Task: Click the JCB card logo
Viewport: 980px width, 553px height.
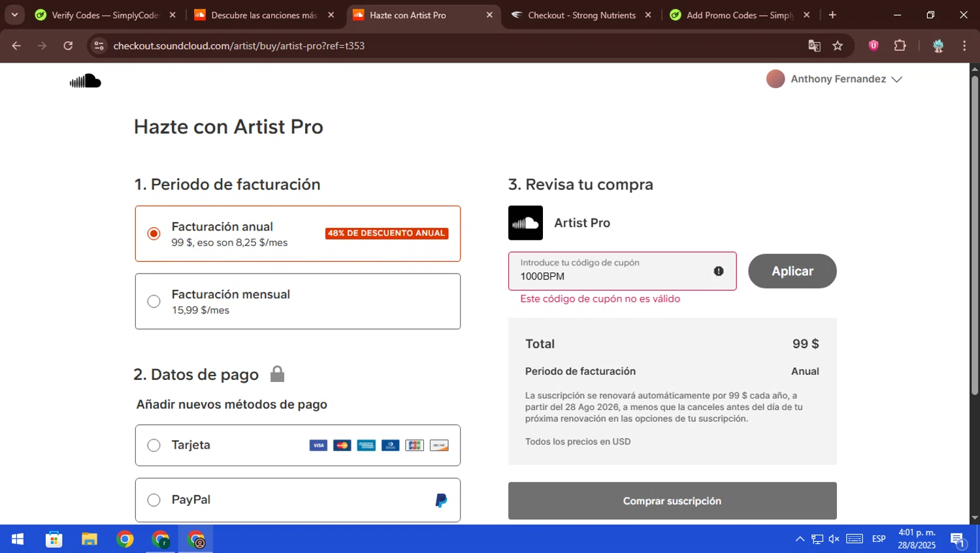Action: [x=415, y=445]
